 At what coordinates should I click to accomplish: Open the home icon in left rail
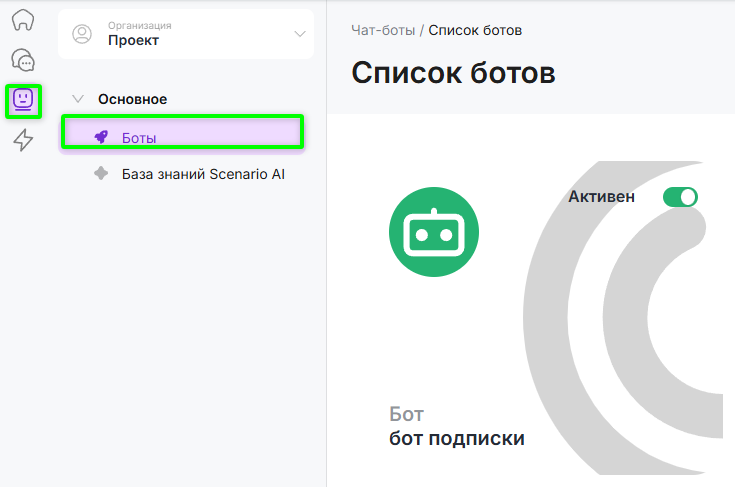point(22,22)
